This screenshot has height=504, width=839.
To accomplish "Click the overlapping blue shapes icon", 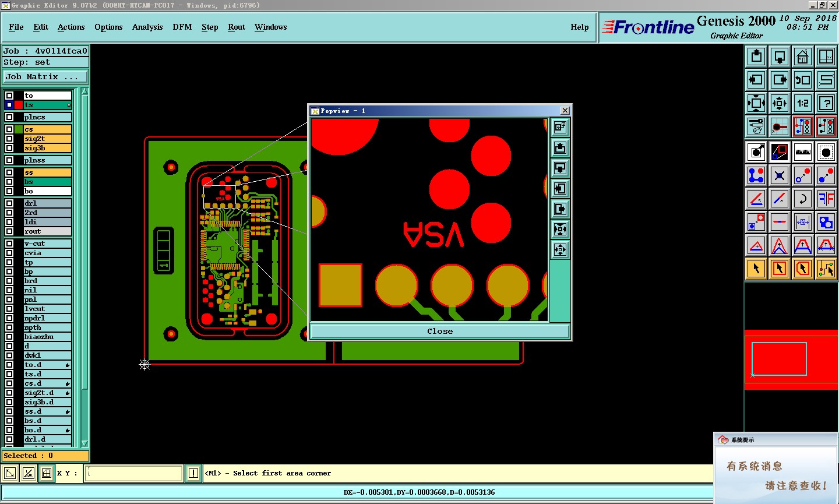I will [826, 222].
